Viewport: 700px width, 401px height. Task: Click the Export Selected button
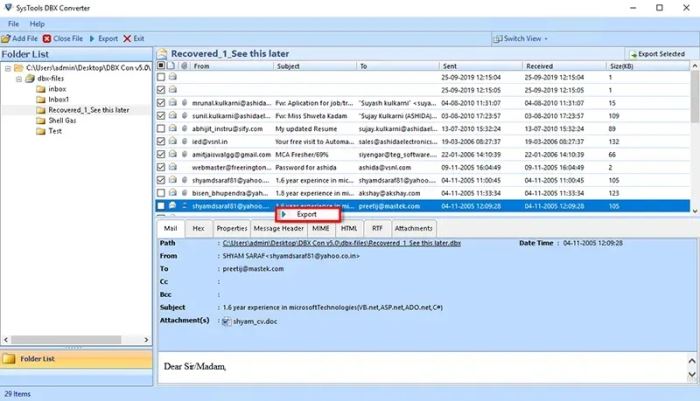click(657, 54)
